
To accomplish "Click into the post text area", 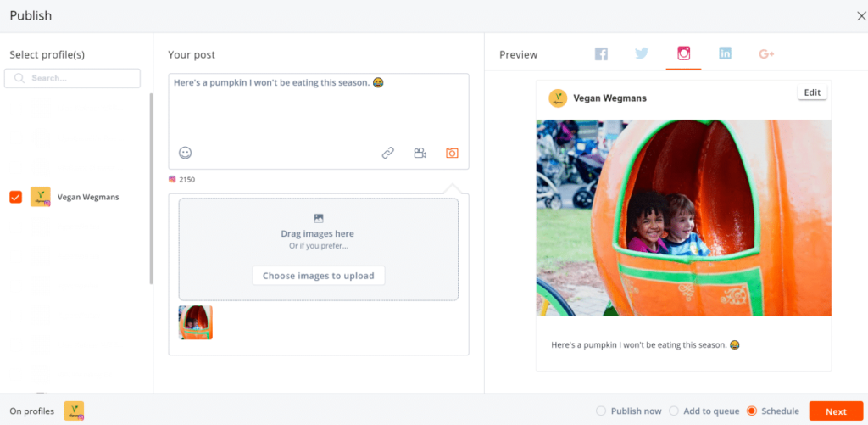I will click(x=318, y=110).
